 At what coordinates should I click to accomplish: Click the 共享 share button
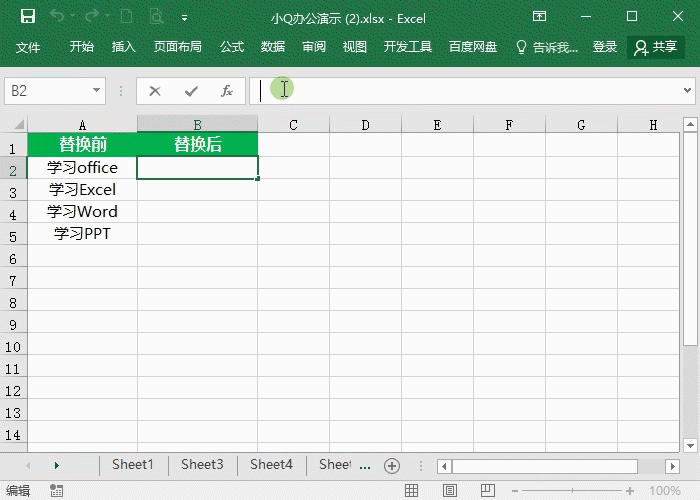click(656, 47)
